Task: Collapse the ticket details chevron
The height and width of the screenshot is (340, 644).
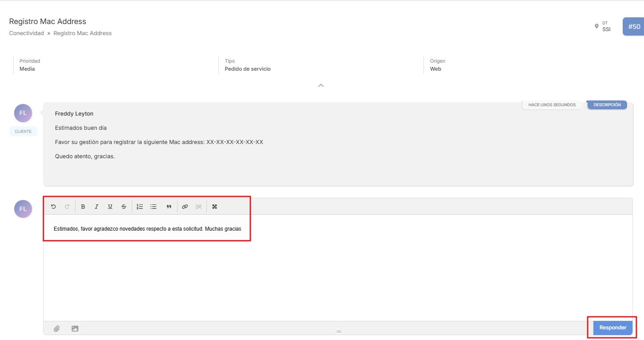Action: point(321,85)
